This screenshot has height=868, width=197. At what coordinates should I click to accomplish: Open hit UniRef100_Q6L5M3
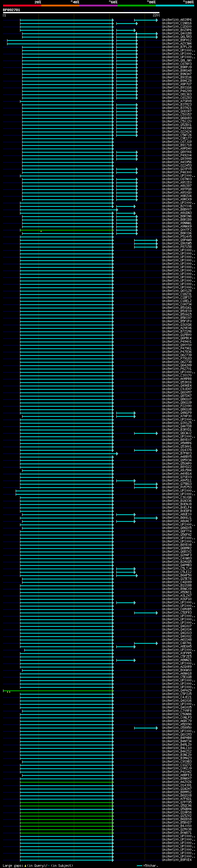pos(177,37)
